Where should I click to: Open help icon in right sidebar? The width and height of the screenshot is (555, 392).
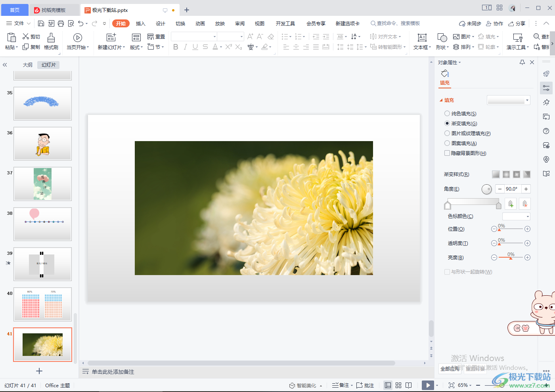(546, 131)
